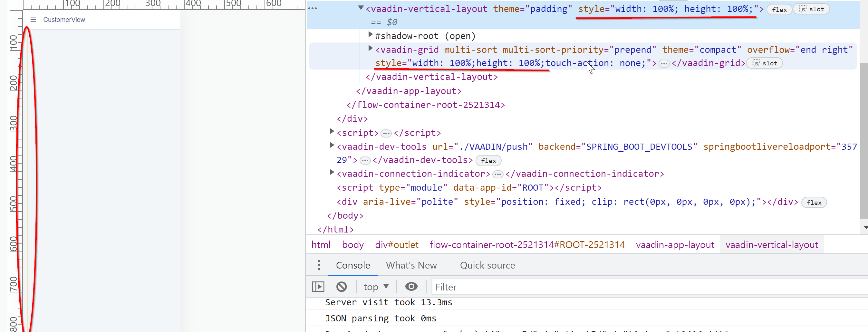Click the ellipsis inside the vaadin-grid tag
Viewport: 868px width, 332px height.
[664, 63]
